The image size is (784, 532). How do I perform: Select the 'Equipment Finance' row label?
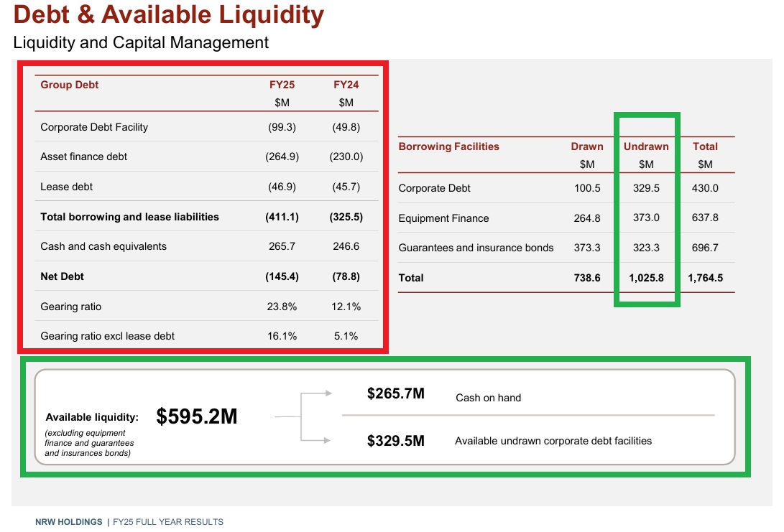(x=443, y=218)
